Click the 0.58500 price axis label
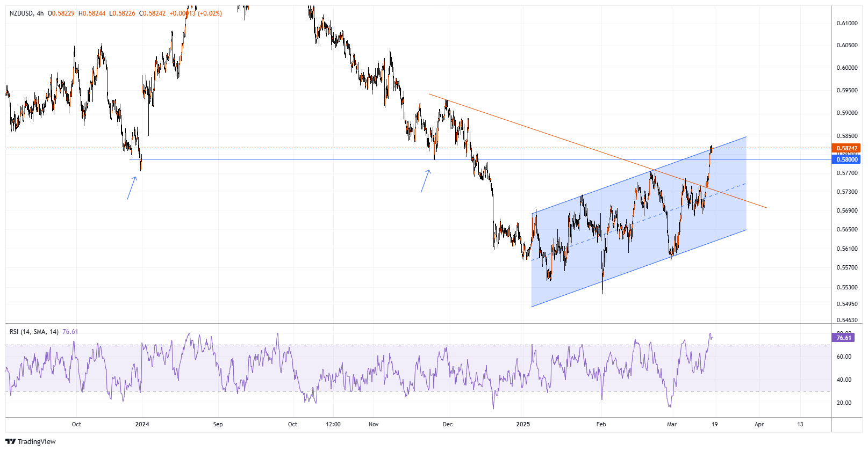This screenshot has height=451, width=868. pos(847,136)
